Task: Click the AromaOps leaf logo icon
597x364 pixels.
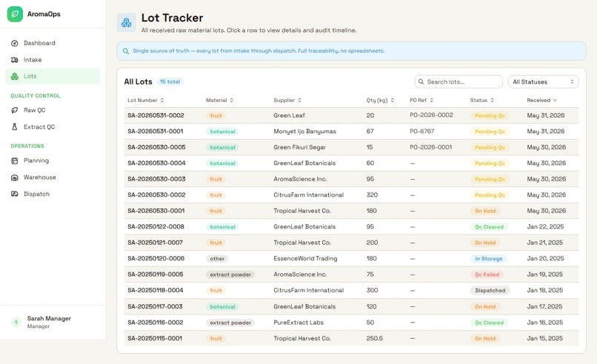Action: [15, 14]
